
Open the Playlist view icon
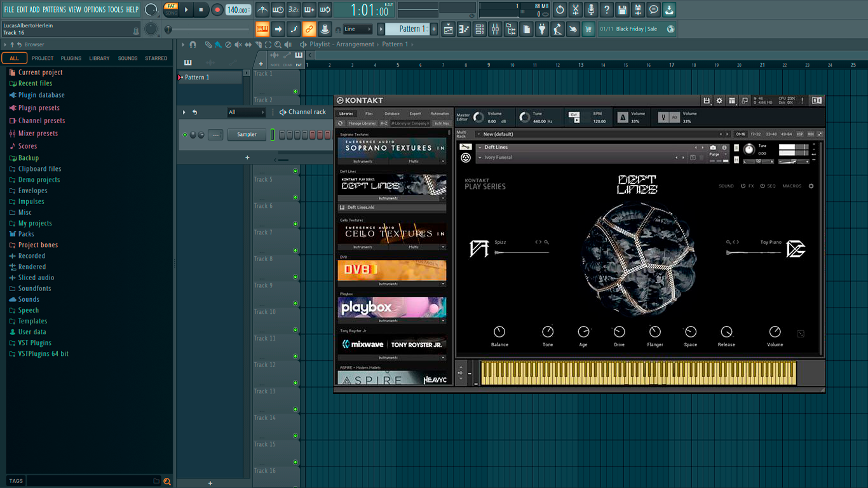tap(449, 29)
